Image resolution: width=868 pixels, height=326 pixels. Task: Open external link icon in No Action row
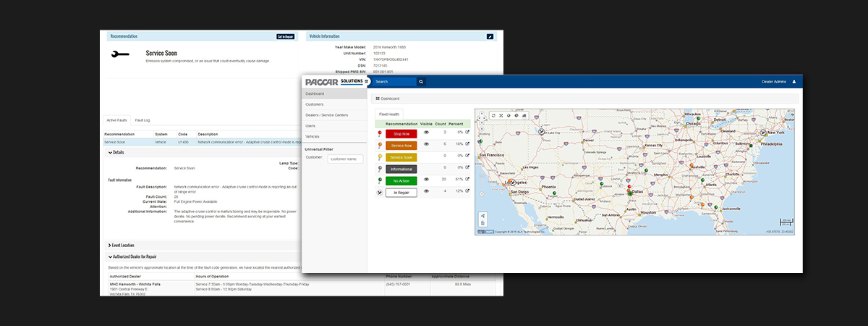[467, 179]
